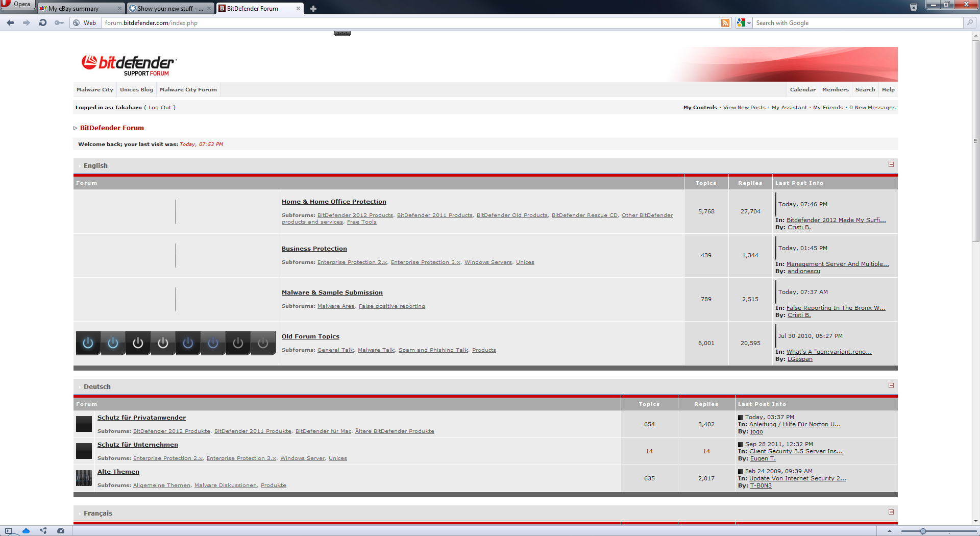Open the closed tabs trash icon
Image resolution: width=980 pixels, height=536 pixels.
click(x=914, y=7)
